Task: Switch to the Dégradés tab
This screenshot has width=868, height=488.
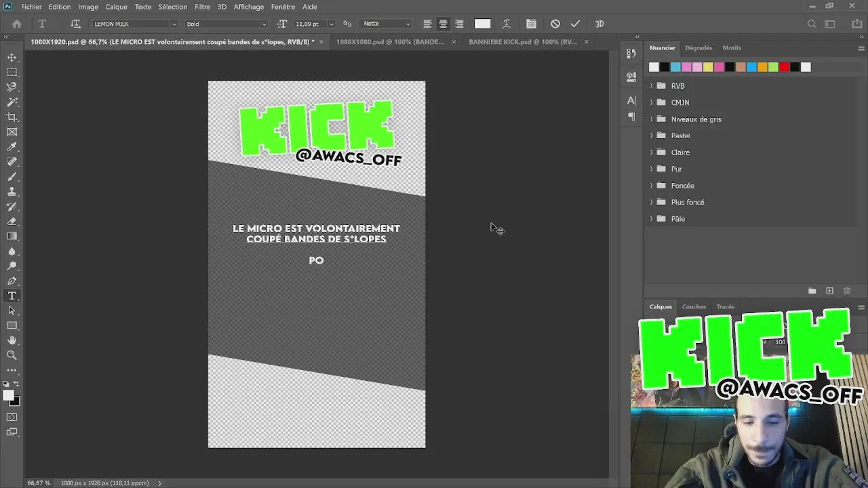Action: click(x=698, y=48)
